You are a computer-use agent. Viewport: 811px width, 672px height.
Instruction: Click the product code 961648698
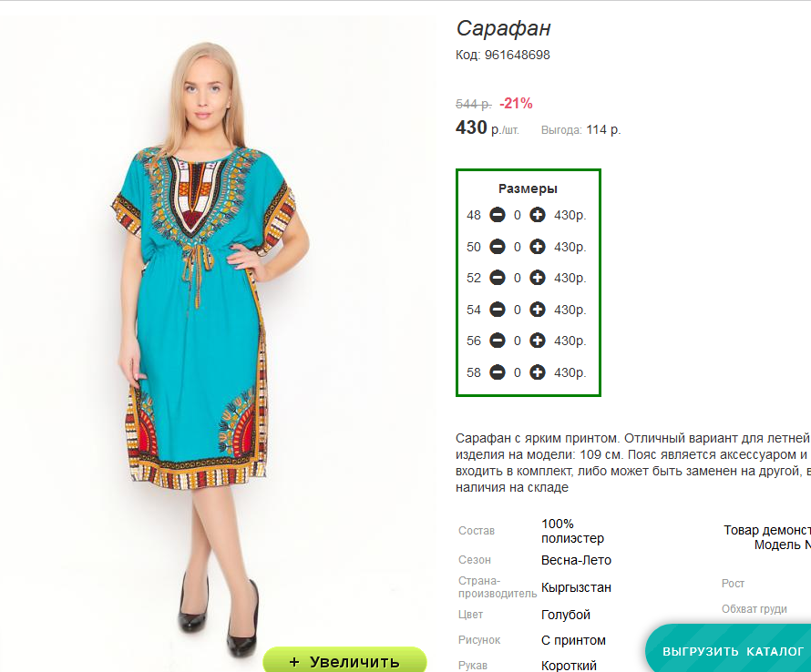pyautogui.click(x=518, y=55)
